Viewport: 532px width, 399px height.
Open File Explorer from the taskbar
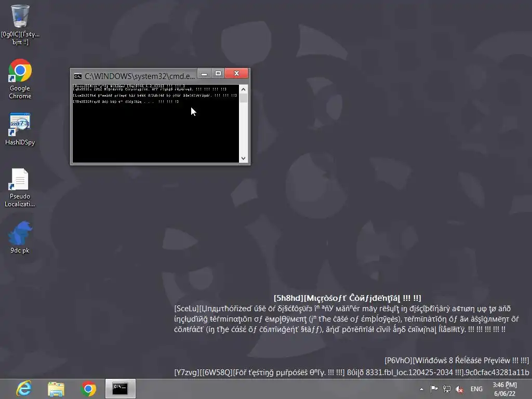point(56,389)
